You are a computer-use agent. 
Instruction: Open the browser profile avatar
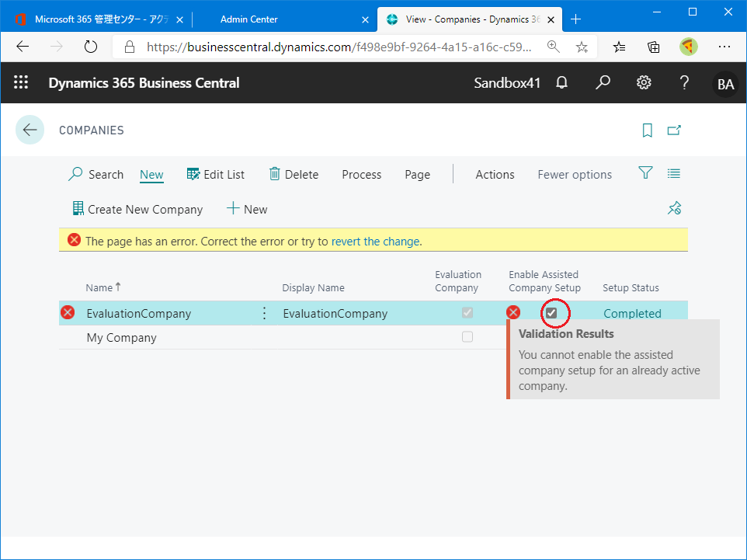[x=689, y=47]
